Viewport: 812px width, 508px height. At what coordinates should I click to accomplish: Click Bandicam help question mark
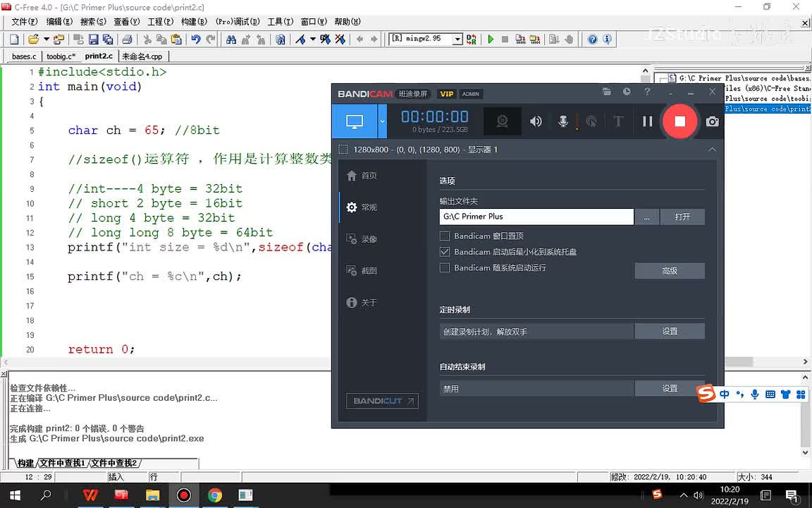coord(647,92)
